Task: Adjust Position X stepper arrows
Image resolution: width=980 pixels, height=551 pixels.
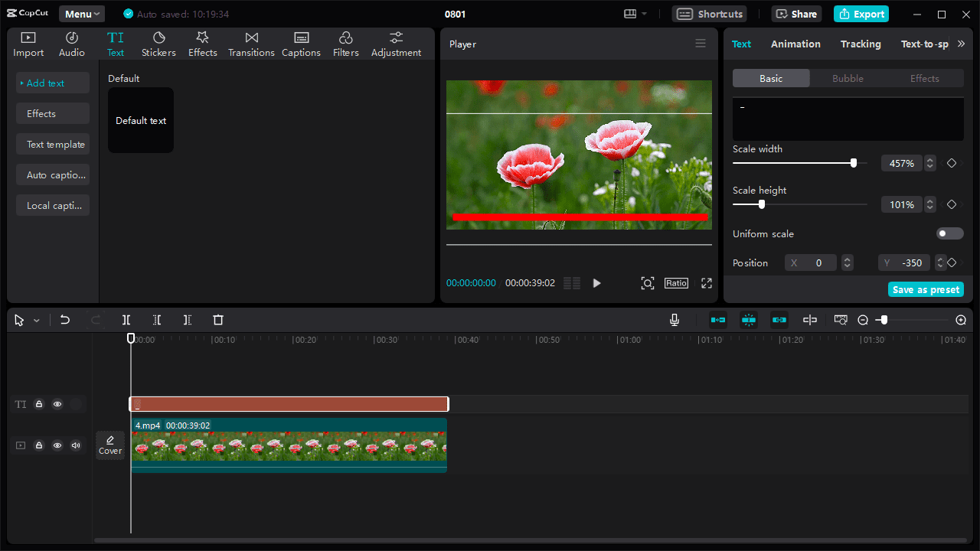Action: point(847,262)
